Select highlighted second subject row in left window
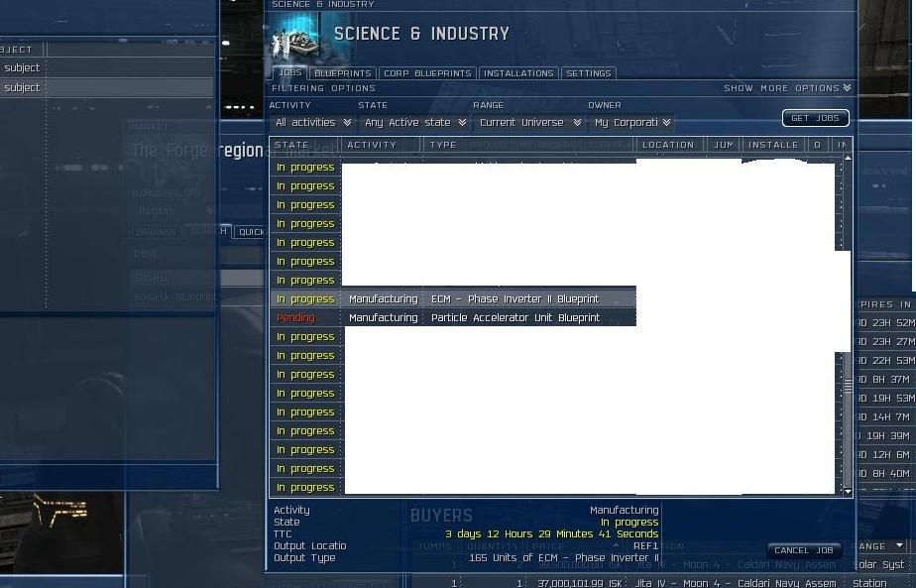The image size is (916, 588). click(x=107, y=87)
